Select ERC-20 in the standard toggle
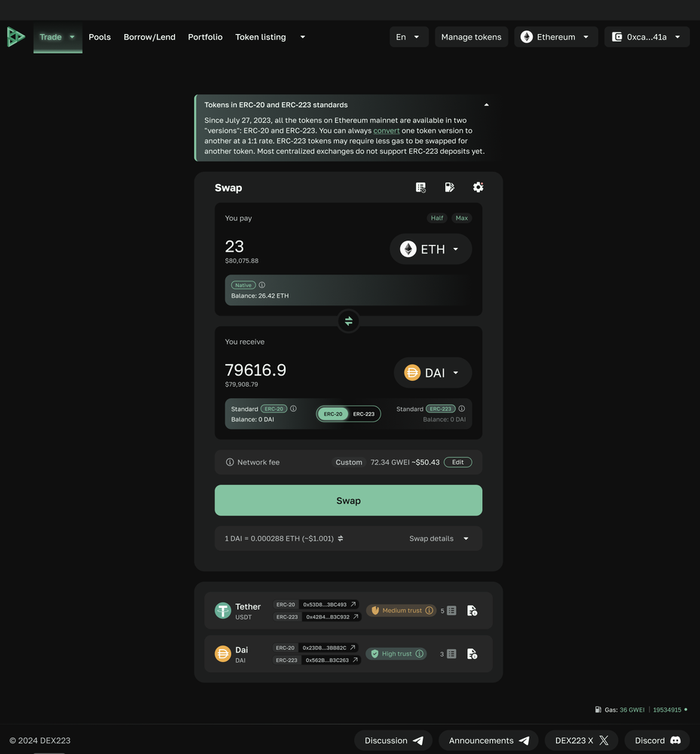The height and width of the screenshot is (754, 700). [333, 414]
